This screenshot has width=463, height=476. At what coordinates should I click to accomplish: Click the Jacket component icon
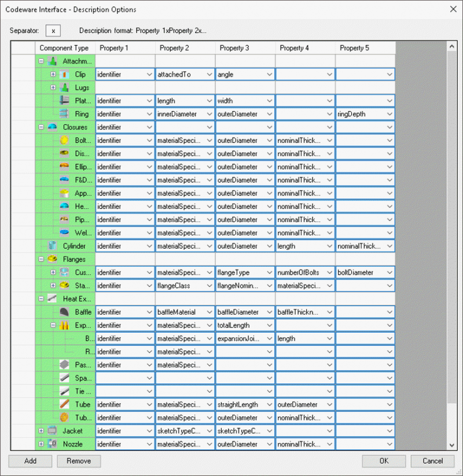pos(53,431)
